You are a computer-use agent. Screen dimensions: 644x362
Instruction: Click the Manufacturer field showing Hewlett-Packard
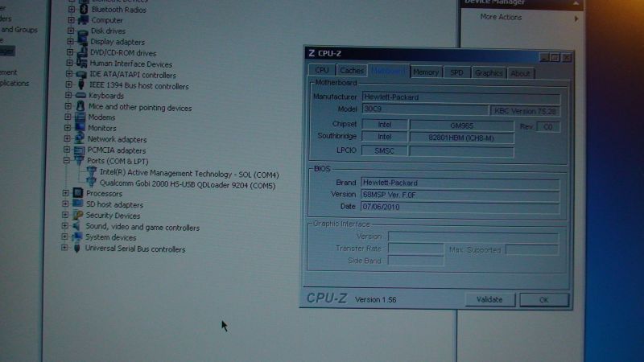pos(460,97)
